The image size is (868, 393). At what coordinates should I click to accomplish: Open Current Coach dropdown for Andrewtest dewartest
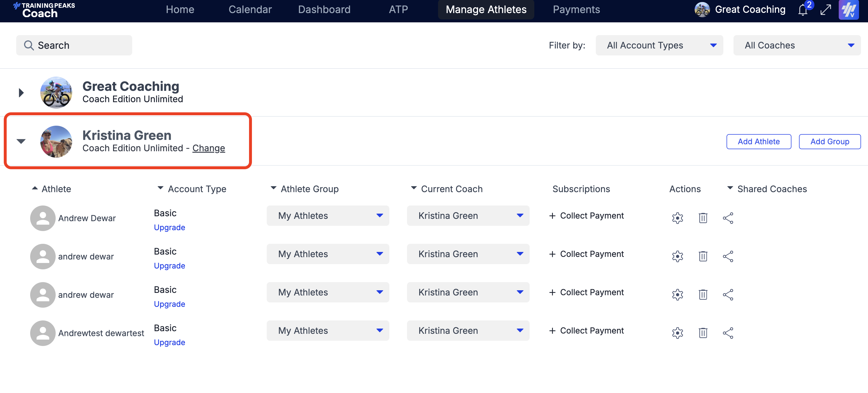point(468,331)
